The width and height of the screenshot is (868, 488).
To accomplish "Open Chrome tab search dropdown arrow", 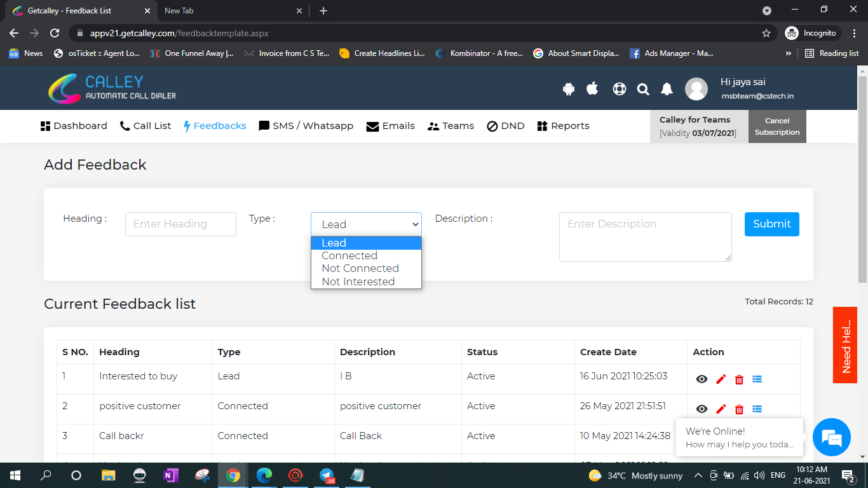I will [x=767, y=11].
